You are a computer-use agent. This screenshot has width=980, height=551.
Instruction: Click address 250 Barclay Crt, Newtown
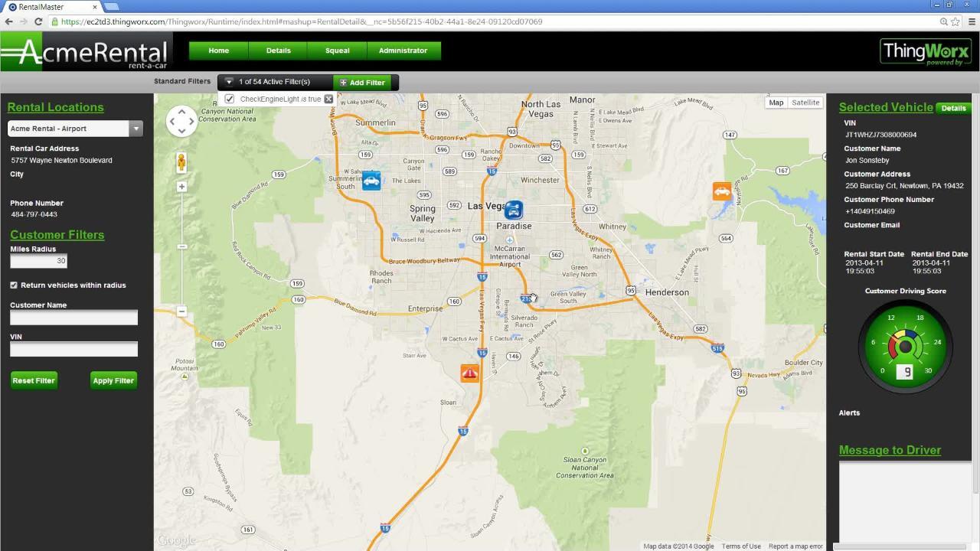coord(904,186)
